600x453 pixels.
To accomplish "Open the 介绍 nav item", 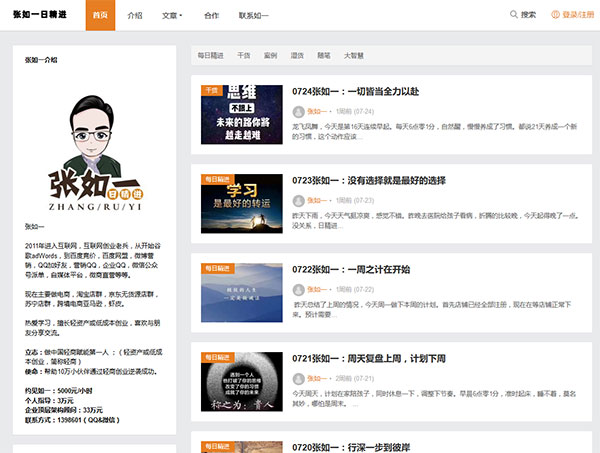I will [135, 15].
